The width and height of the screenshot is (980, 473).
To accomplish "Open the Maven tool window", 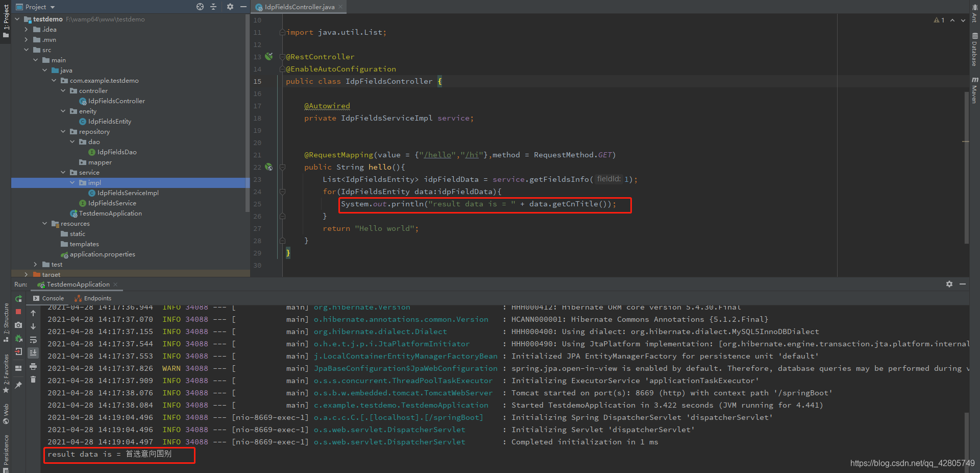I will (x=974, y=90).
